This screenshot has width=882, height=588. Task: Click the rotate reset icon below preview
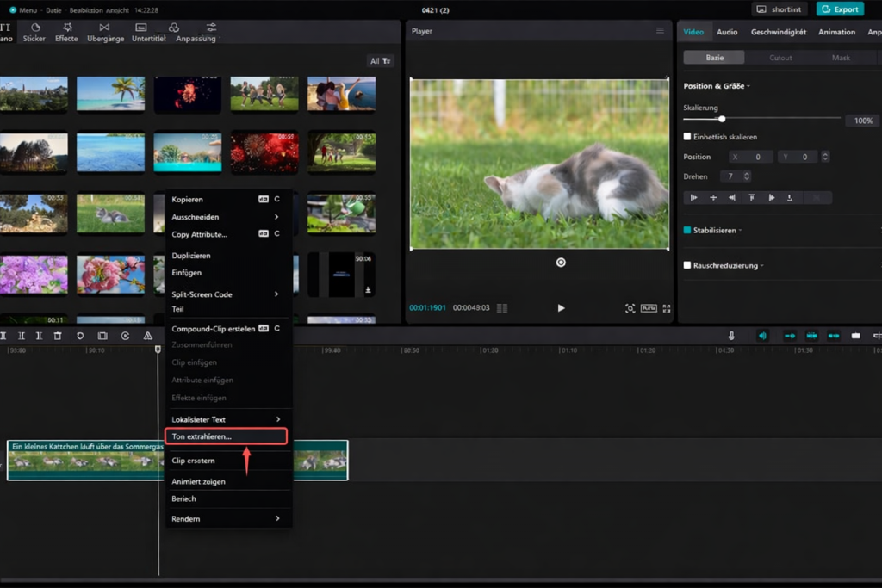561,263
